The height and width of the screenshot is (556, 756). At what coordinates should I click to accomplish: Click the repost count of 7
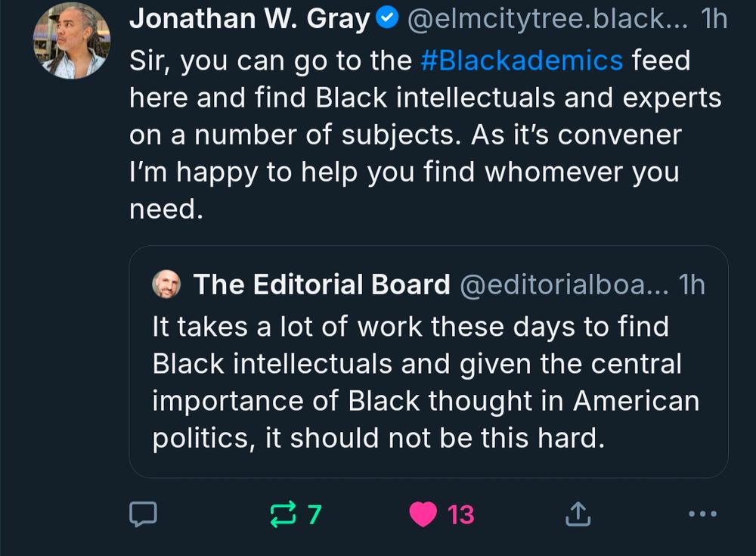[x=314, y=514]
